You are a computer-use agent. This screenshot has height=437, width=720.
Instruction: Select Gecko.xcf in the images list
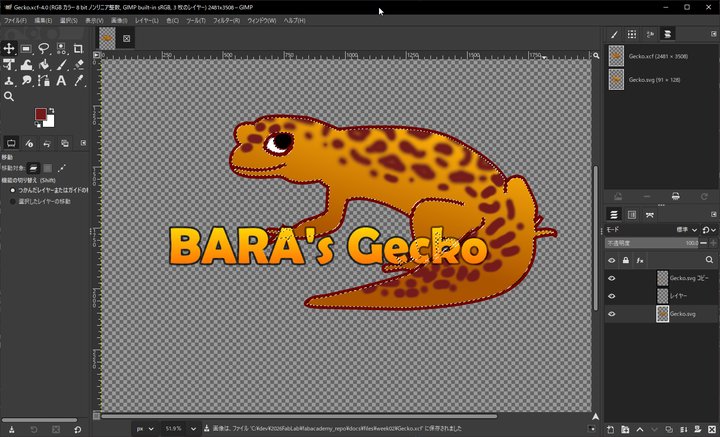(x=660, y=56)
